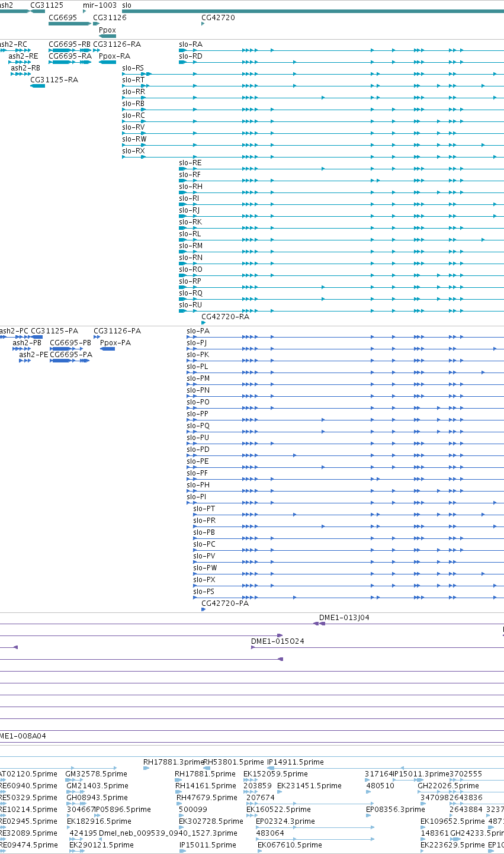504x854 pixels.
Task: Click EST EK152059.5prime
Action: click(x=276, y=774)
